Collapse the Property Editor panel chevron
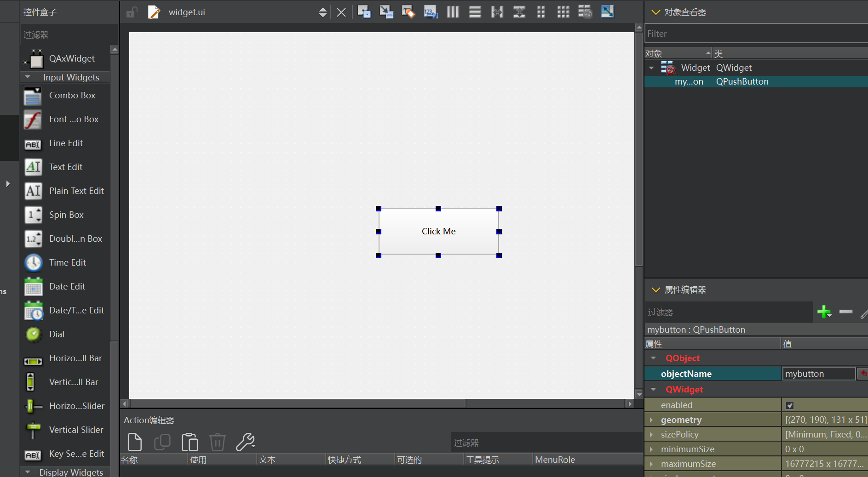The width and height of the screenshot is (868, 477). tap(656, 290)
